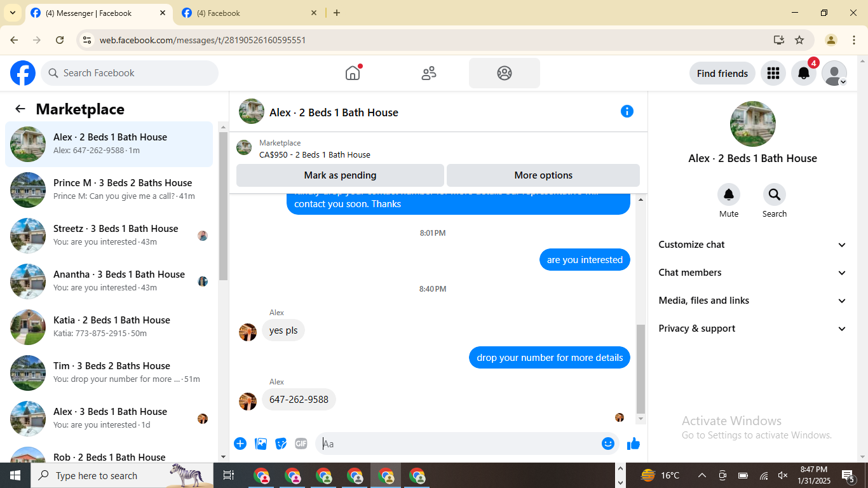Open Tim 3 Beds 2 Baths chat
This screenshot has width=868, height=488.
[109, 373]
